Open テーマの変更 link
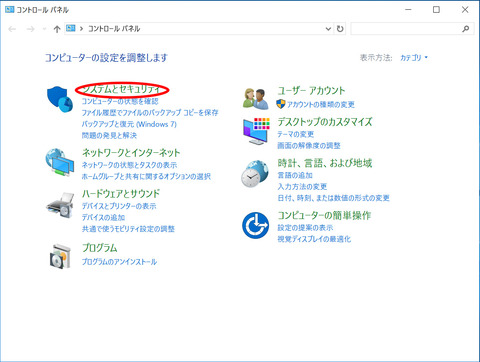The height and width of the screenshot is (362, 480). point(296,134)
